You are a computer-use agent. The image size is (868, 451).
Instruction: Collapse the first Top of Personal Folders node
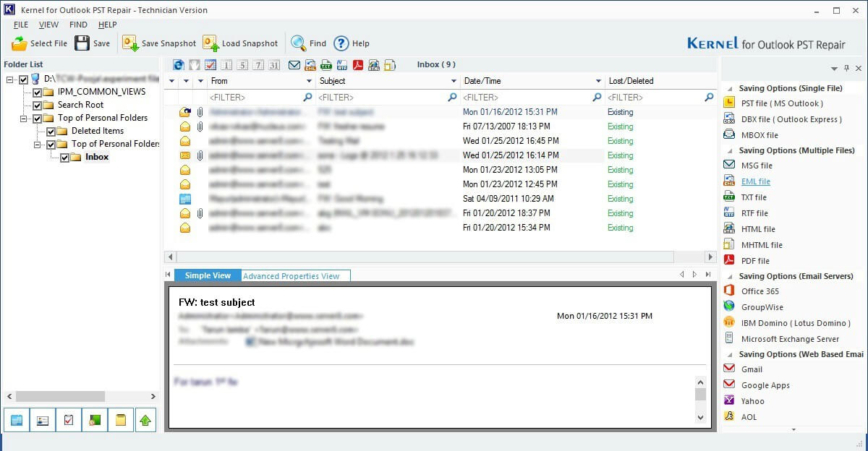24,119
